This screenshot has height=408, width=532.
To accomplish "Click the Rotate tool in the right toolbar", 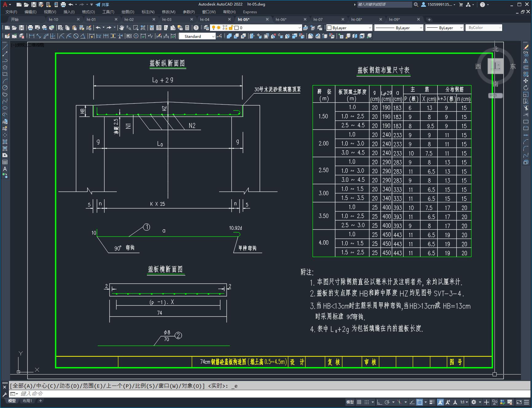I will pyautogui.click(x=526, y=88).
